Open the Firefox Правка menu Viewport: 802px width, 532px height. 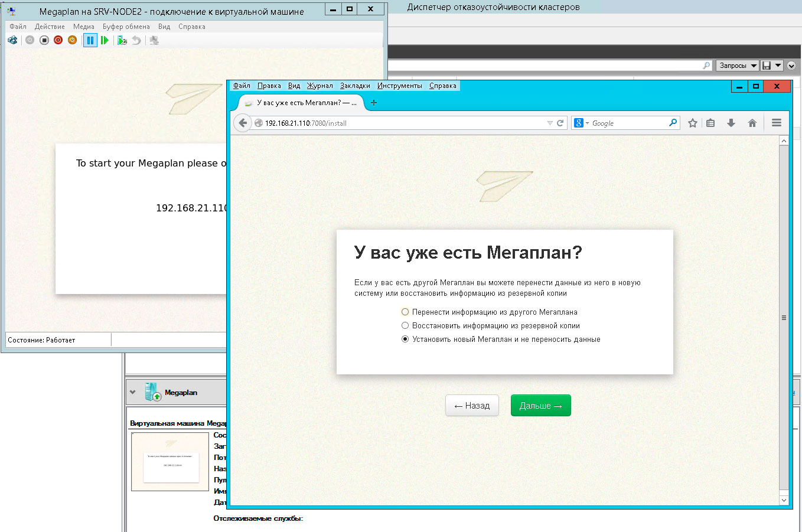269,86
